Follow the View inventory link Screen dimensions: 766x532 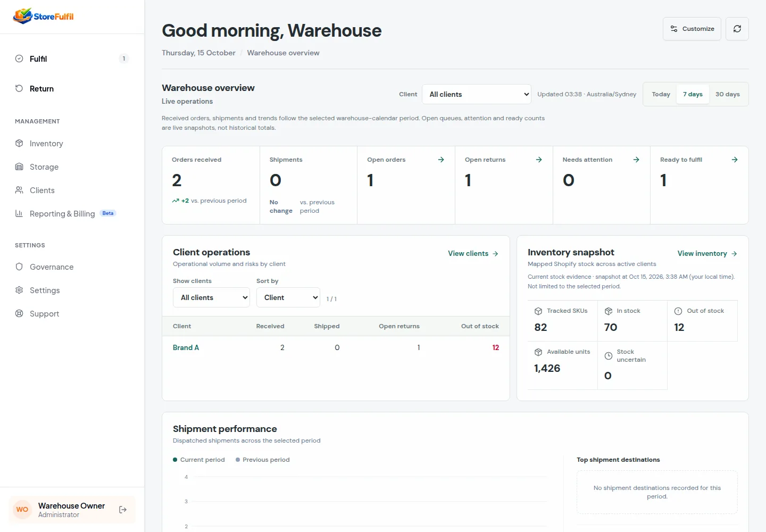(707, 253)
